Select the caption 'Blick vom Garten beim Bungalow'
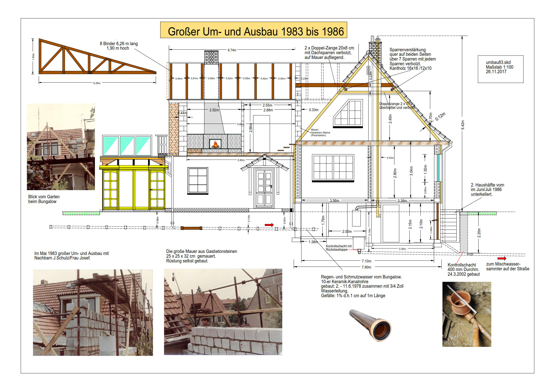The height and width of the screenshot is (392, 555). tap(44, 199)
